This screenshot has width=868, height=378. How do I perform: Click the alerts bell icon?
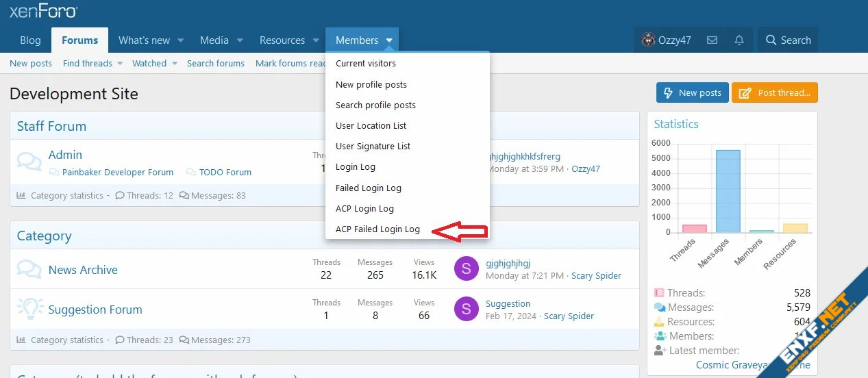click(739, 40)
